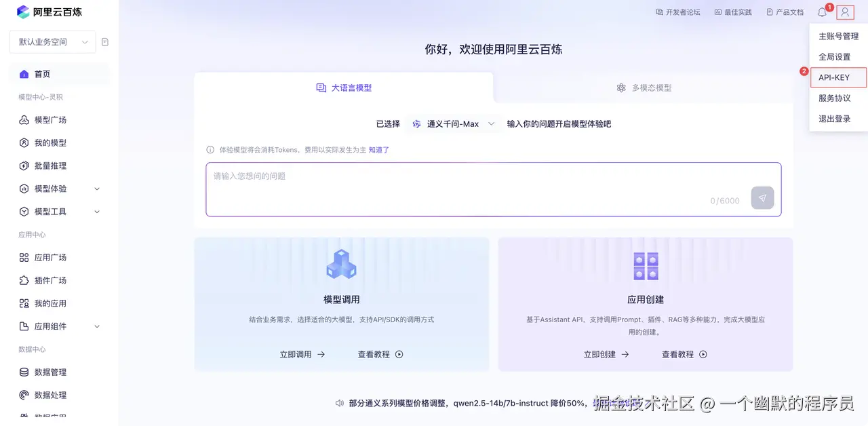Open the notification bell icon
This screenshot has width=868, height=426.
[x=822, y=12]
